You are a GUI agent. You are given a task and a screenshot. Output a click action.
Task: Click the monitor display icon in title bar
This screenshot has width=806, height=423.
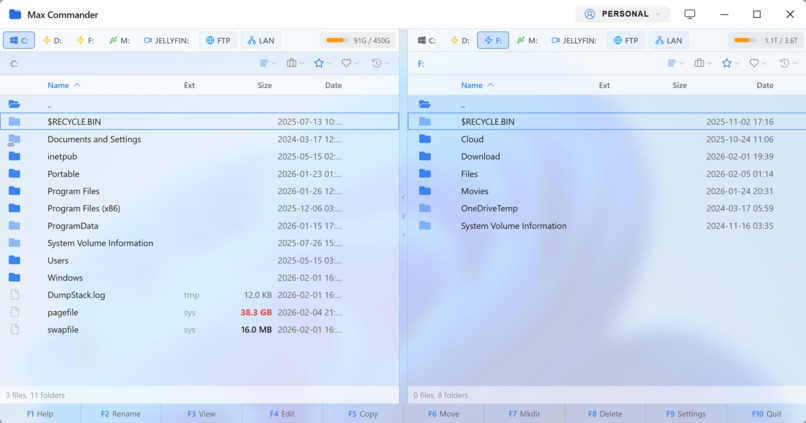tap(690, 14)
